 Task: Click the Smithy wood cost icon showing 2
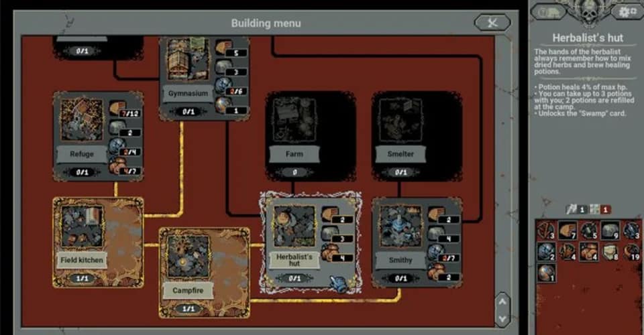click(436, 214)
